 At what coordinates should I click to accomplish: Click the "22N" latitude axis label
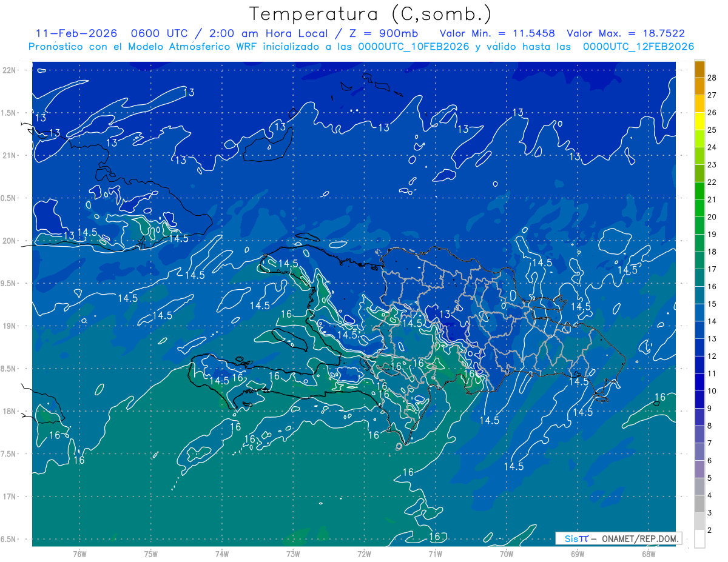[10, 70]
